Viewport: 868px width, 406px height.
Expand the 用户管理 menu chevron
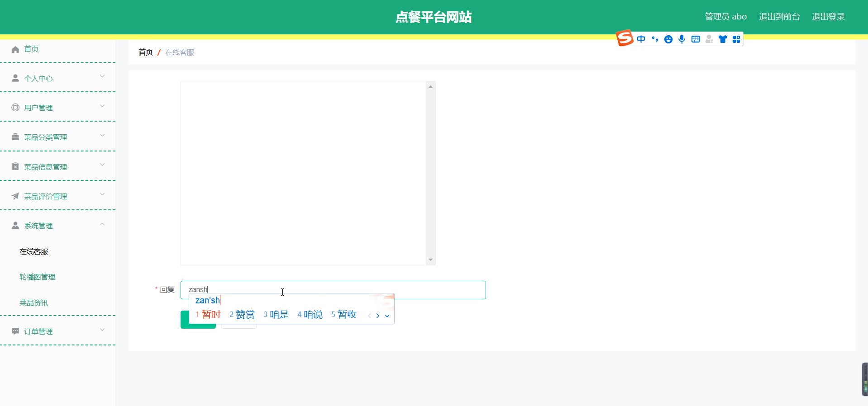click(x=102, y=106)
